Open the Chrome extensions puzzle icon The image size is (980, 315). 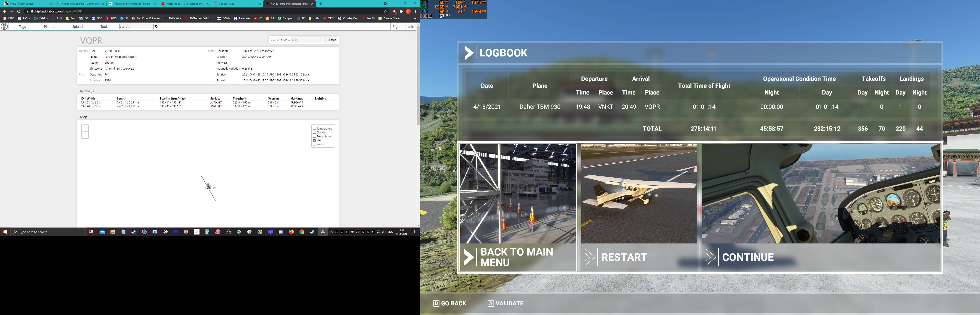coord(401,11)
